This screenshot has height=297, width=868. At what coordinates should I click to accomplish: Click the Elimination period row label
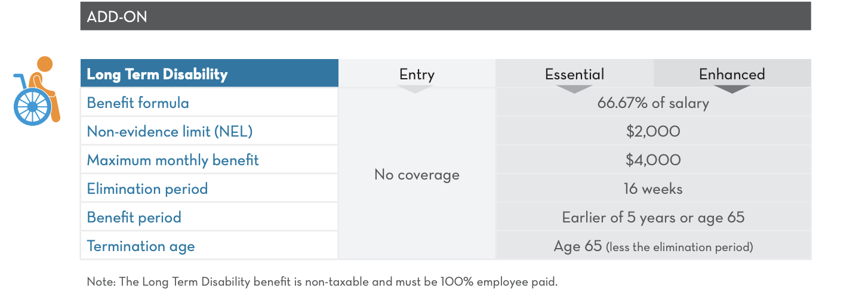147,189
